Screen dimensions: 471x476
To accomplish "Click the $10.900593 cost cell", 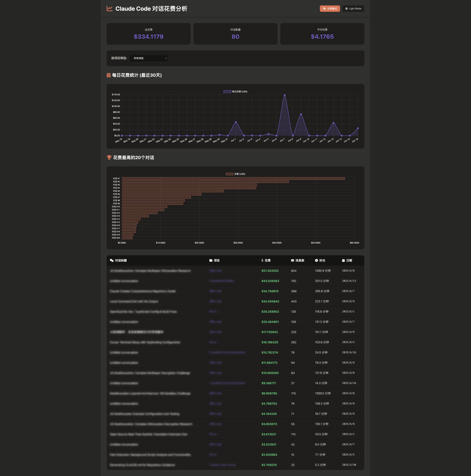I will click(270, 373).
